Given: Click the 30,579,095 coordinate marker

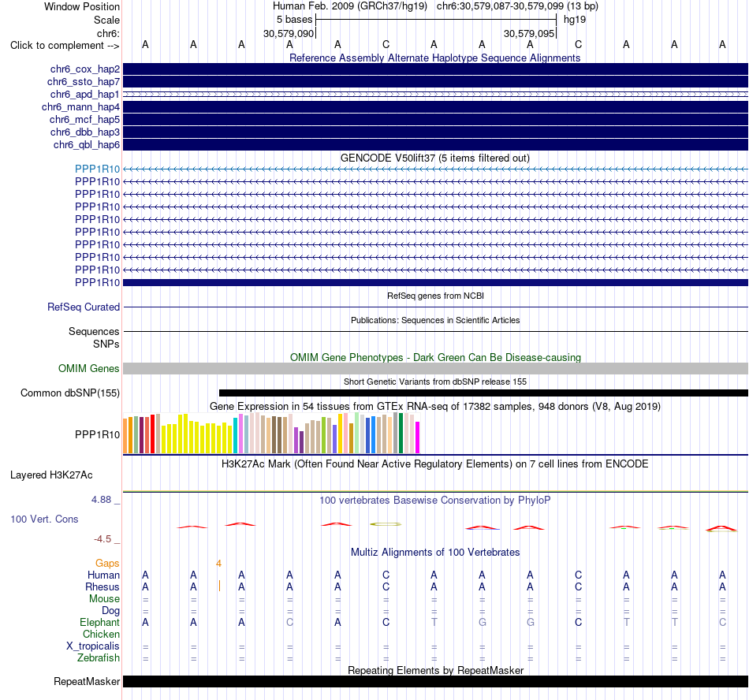Looking at the screenshot, I should coord(529,33).
